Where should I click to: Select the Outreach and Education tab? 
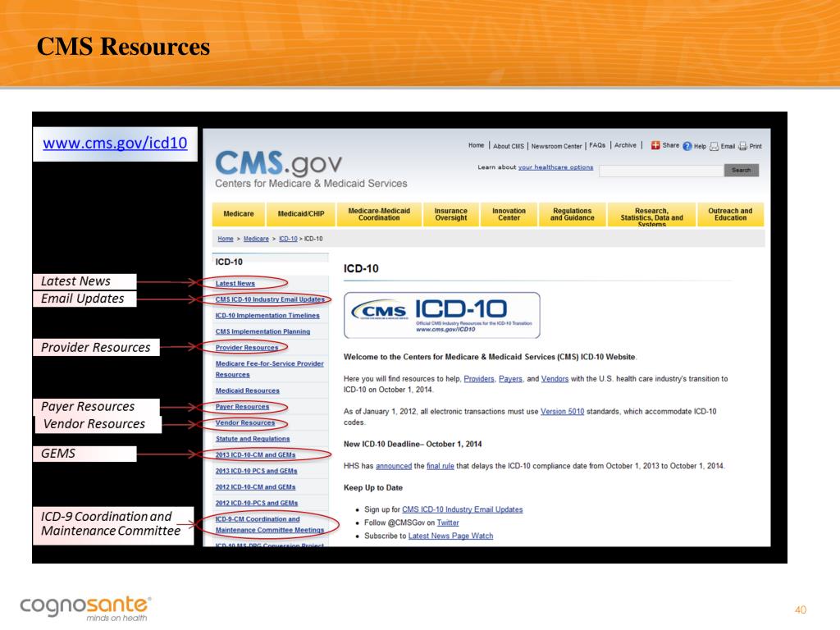pos(729,214)
